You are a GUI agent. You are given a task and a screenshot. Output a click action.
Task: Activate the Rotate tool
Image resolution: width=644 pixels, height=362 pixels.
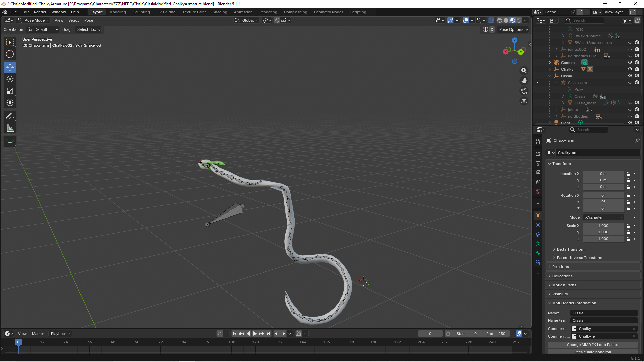(x=10, y=79)
